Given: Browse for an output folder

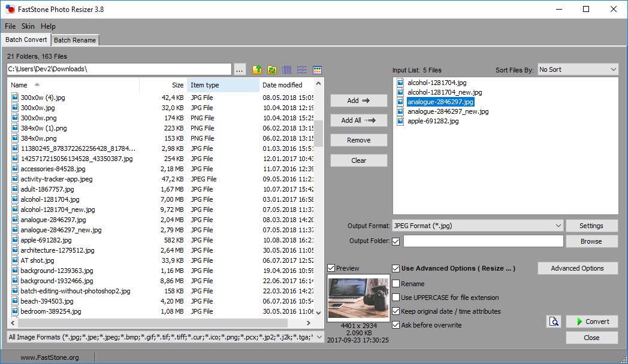Looking at the screenshot, I should coord(591,241).
